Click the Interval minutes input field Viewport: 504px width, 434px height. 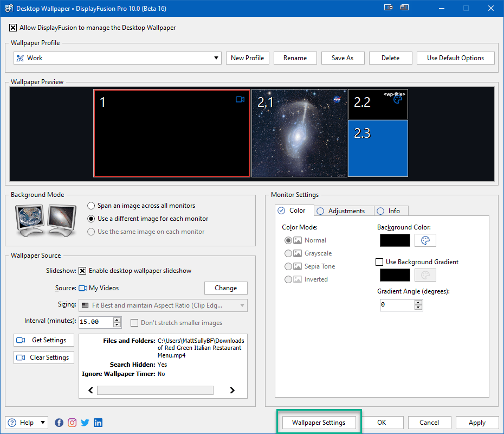click(x=95, y=322)
